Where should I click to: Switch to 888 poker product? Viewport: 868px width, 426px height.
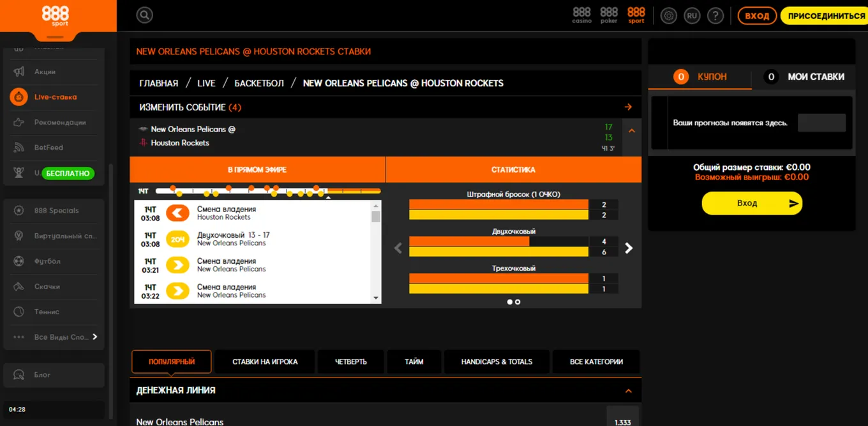609,15
